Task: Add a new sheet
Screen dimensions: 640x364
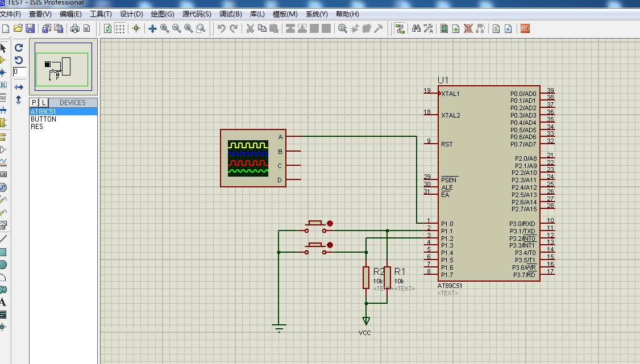Action: click(456, 28)
